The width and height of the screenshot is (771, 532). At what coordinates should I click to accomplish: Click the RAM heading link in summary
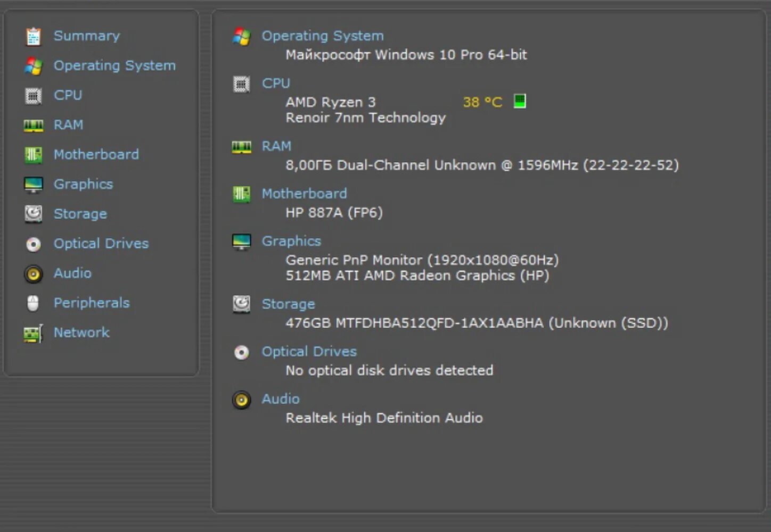pyautogui.click(x=276, y=146)
